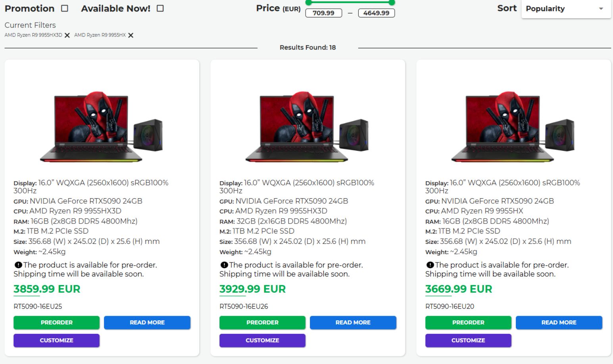Enable the Available Now! checkbox
Image resolution: width=613 pixels, height=364 pixels.
click(x=160, y=8)
